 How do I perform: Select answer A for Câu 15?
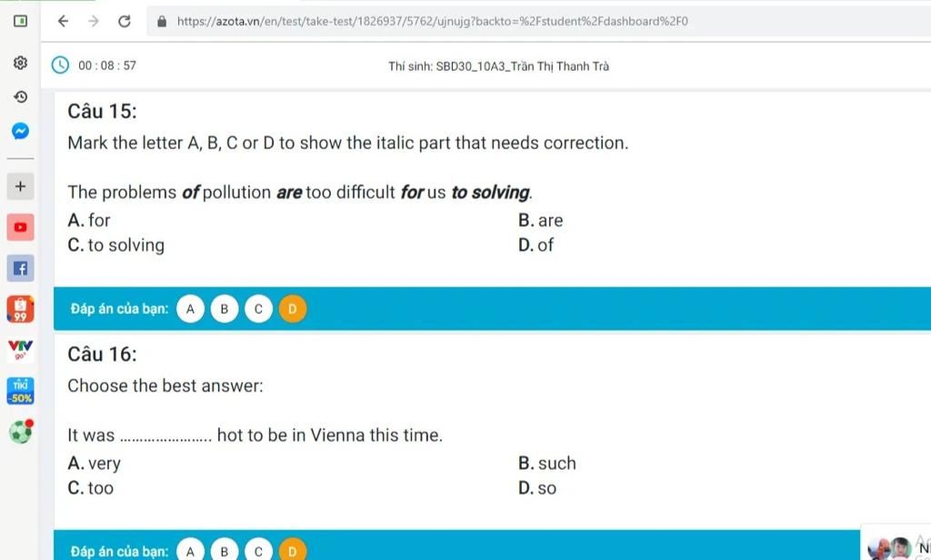[191, 309]
